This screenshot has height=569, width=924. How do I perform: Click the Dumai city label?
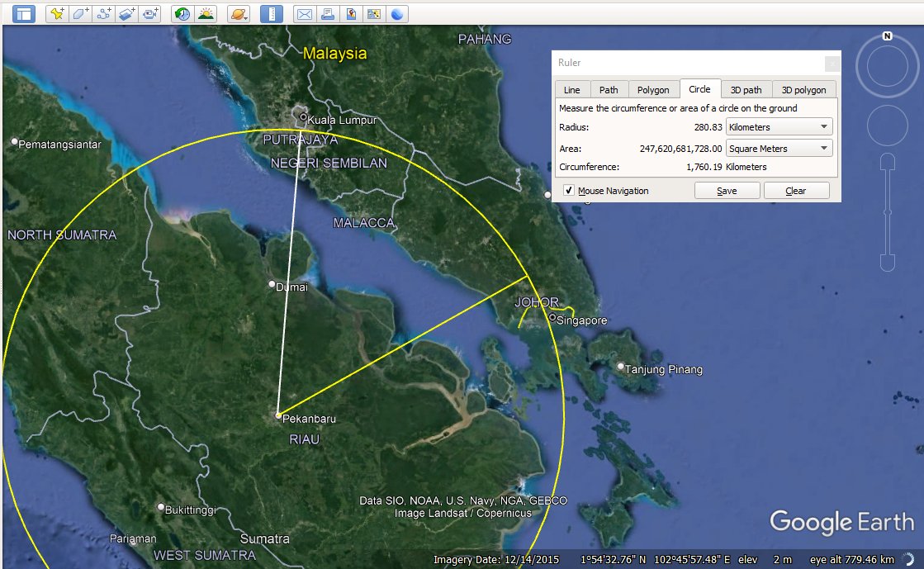[x=291, y=287]
